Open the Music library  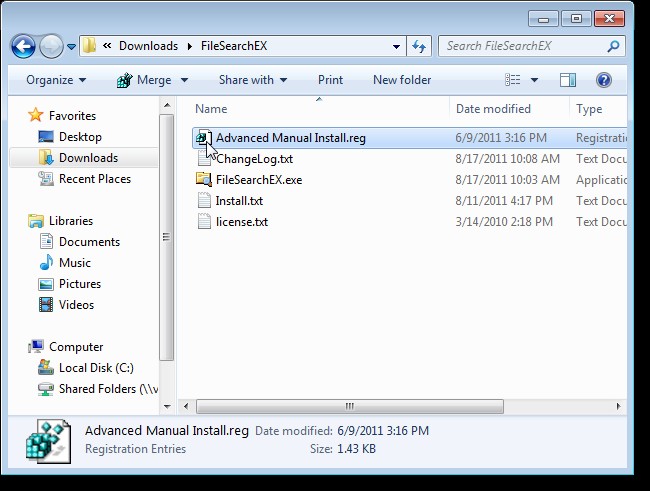click(75, 263)
